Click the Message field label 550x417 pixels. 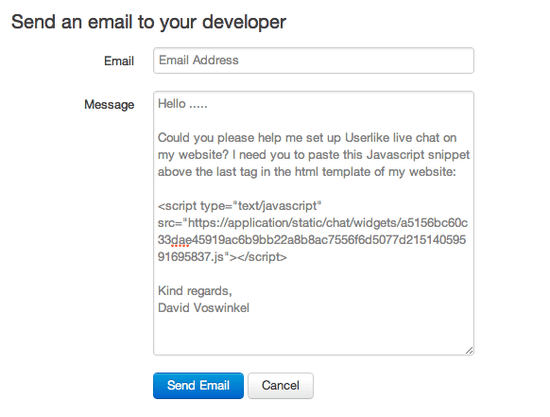[109, 105]
